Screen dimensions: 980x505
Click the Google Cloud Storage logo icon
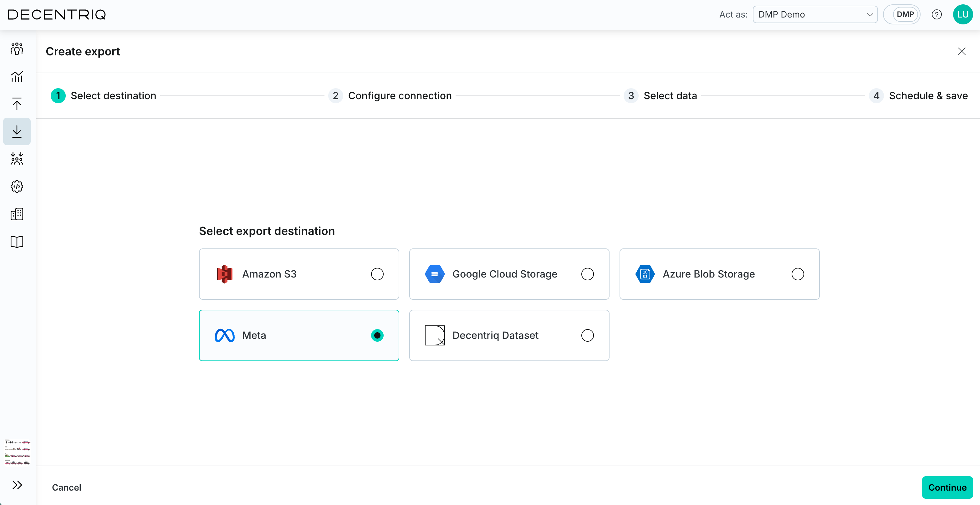[435, 274]
